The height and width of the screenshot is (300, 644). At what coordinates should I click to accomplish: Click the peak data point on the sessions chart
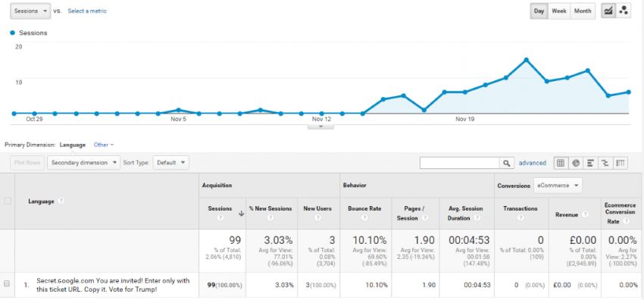pyautogui.click(x=526, y=60)
